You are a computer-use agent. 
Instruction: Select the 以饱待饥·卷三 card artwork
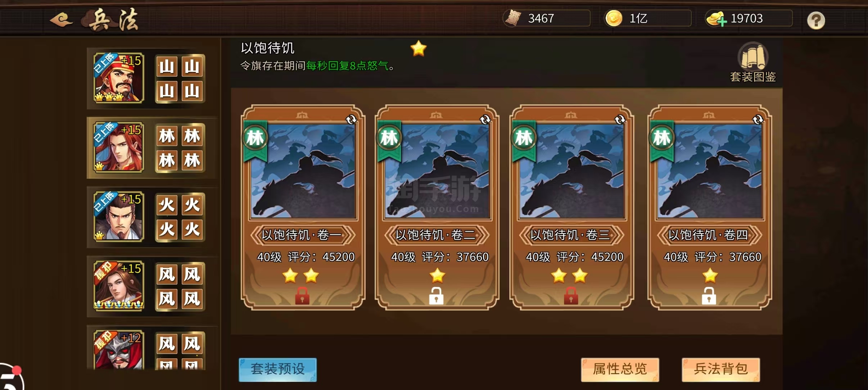(571, 171)
